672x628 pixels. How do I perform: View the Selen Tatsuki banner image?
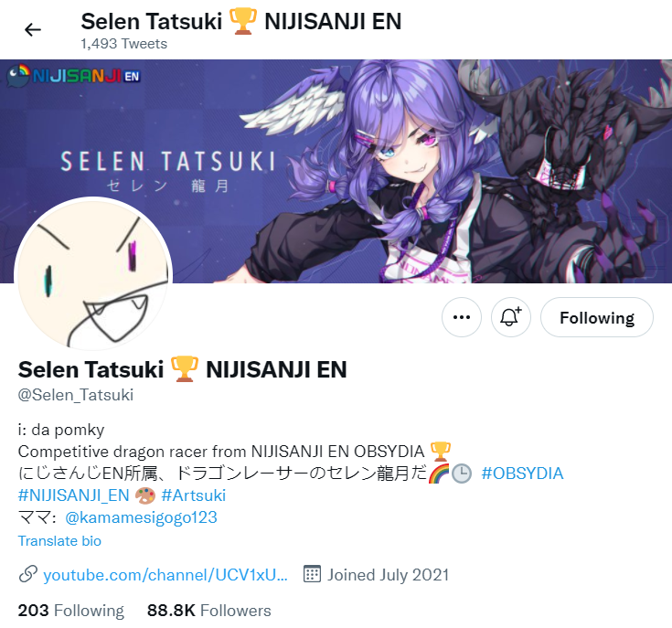[x=336, y=171]
